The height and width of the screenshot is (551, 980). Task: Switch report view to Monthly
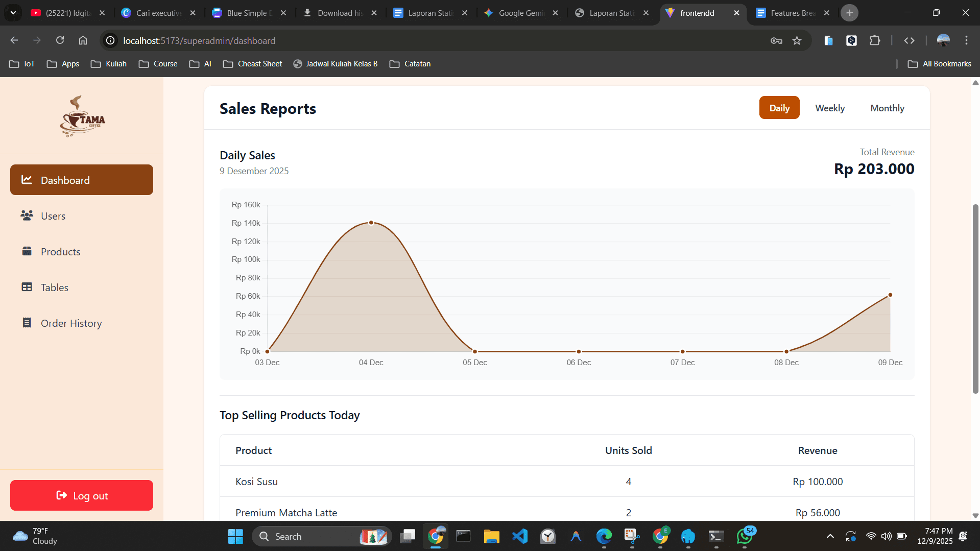pyautogui.click(x=887, y=108)
